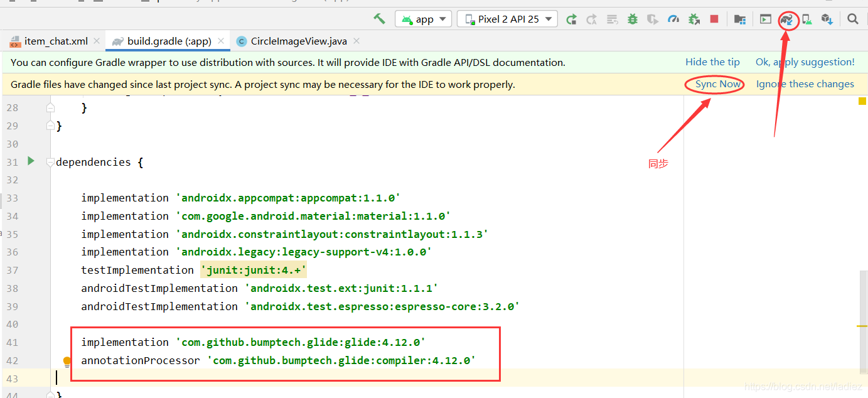Open the CircleImageView.java tab
868x398 pixels.
pos(299,41)
